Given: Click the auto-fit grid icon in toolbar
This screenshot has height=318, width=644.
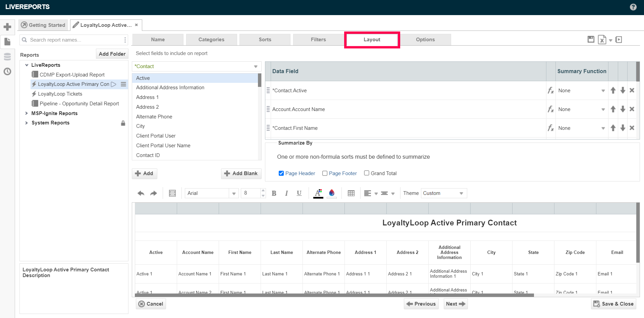Looking at the screenshot, I should (172, 193).
